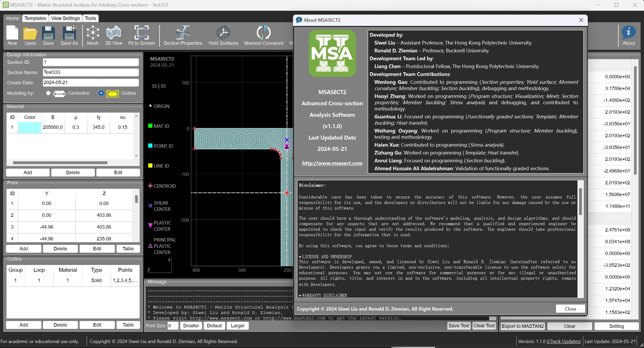Click Delete button in Material panel
Viewport: 644px width, 348px height.
pyautogui.click(x=73, y=172)
